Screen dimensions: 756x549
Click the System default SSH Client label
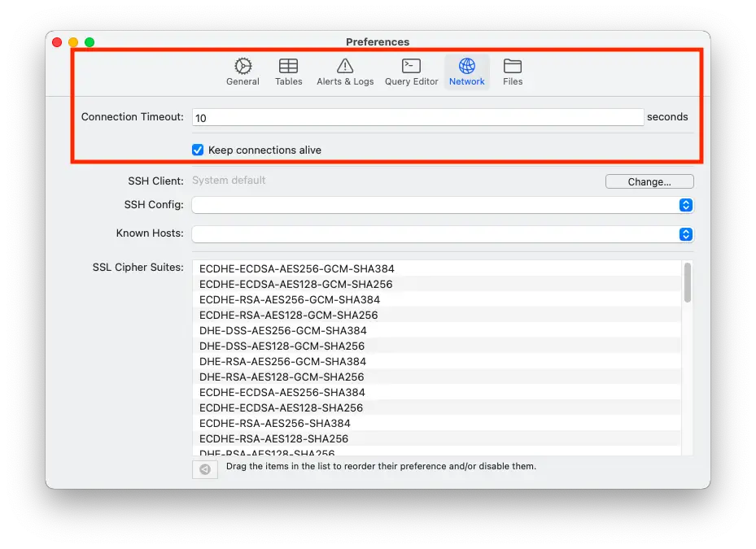click(x=229, y=181)
